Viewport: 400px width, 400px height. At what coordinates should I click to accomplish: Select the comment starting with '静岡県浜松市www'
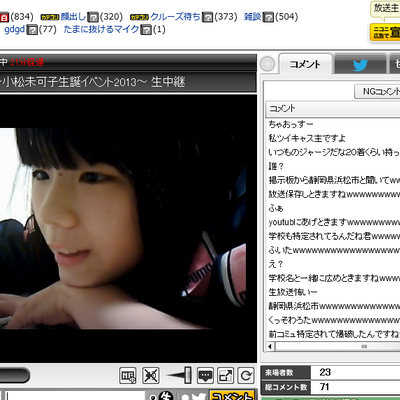334,306
